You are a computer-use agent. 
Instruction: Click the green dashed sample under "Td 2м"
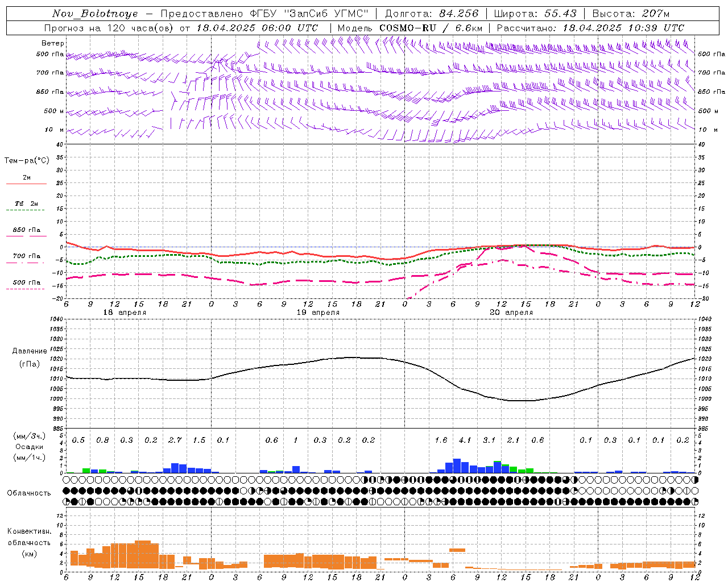pos(26,210)
